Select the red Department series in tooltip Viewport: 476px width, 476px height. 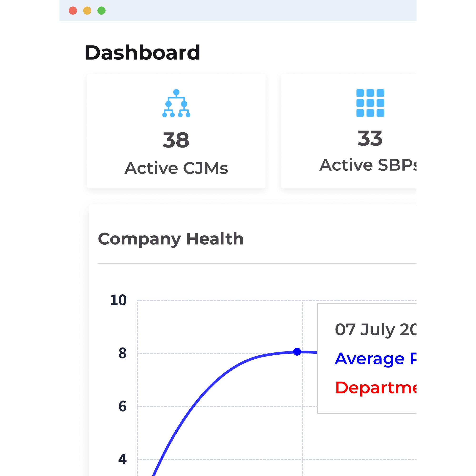pyautogui.click(x=376, y=387)
